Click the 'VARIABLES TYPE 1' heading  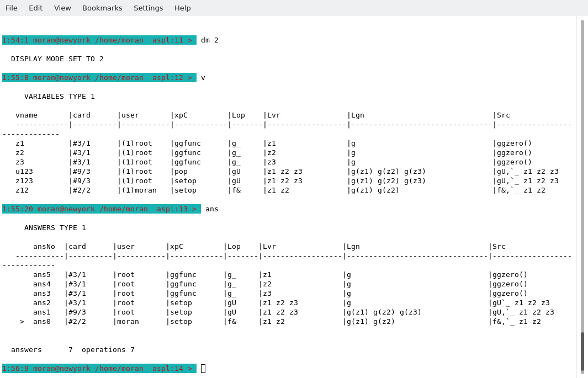(60, 97)
